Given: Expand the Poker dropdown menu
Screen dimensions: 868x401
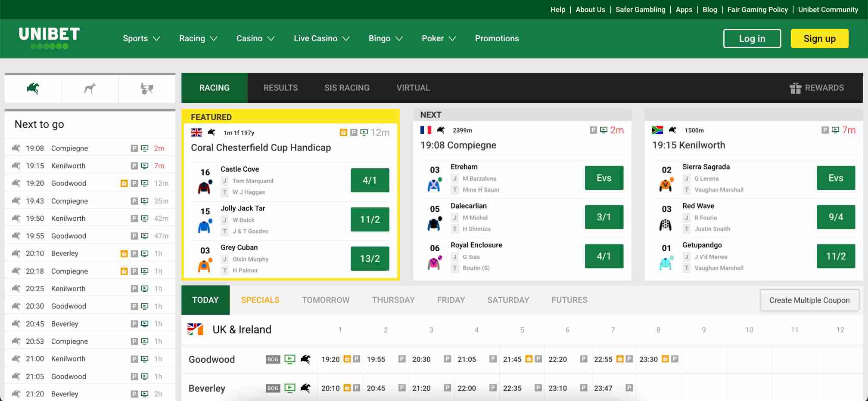Looking at the screenshot, I should click(439, 38).
